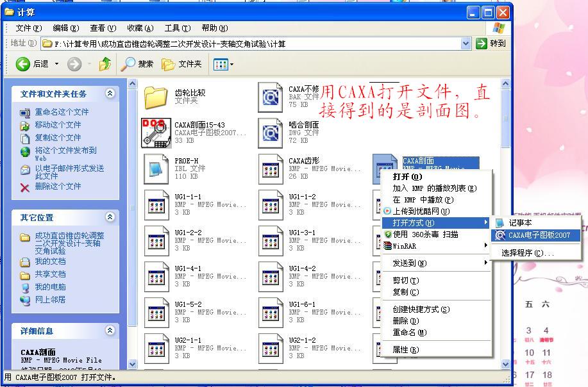Open 我的电脑 in Other Places
The width and height of the screenshot is (588, 387).
(51, 287)
